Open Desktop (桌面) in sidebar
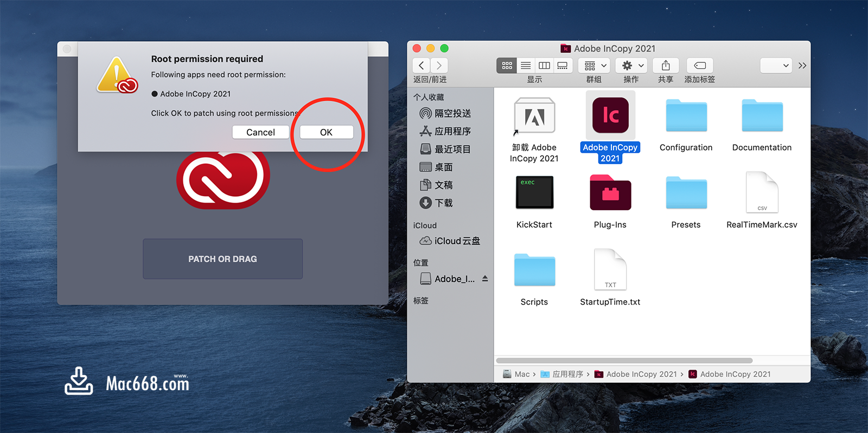Image resolution: width=868 pixels, height=433 pixels. [437, 167]
